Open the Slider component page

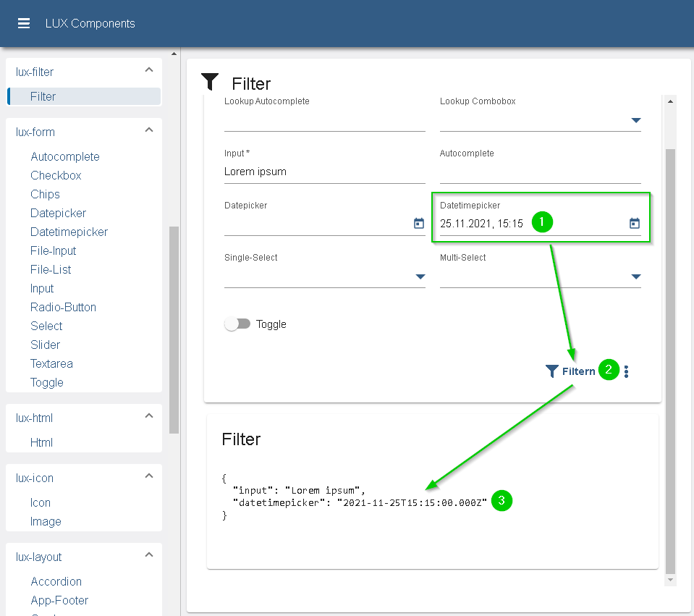pos(45,345)
